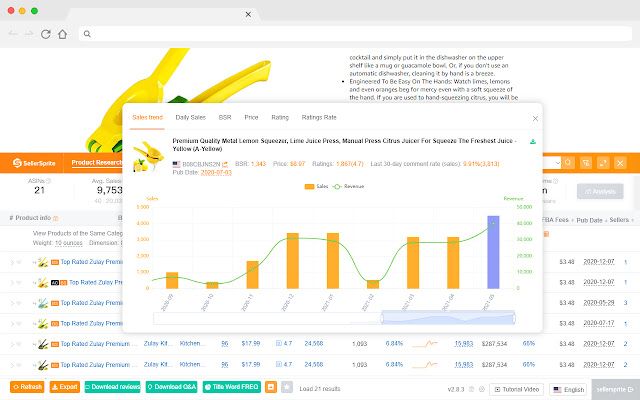Click Download reviews button
Screen dimensions: 640x400
click(112, 387)
